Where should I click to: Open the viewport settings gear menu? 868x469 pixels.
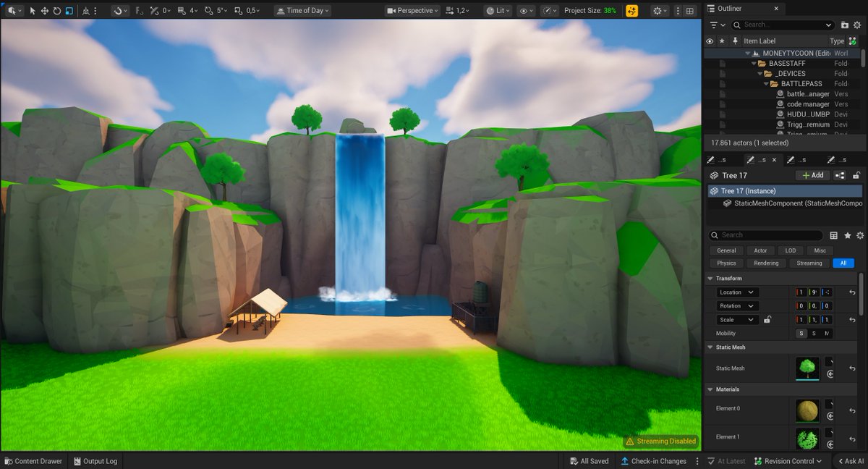[x=660, y=11]
